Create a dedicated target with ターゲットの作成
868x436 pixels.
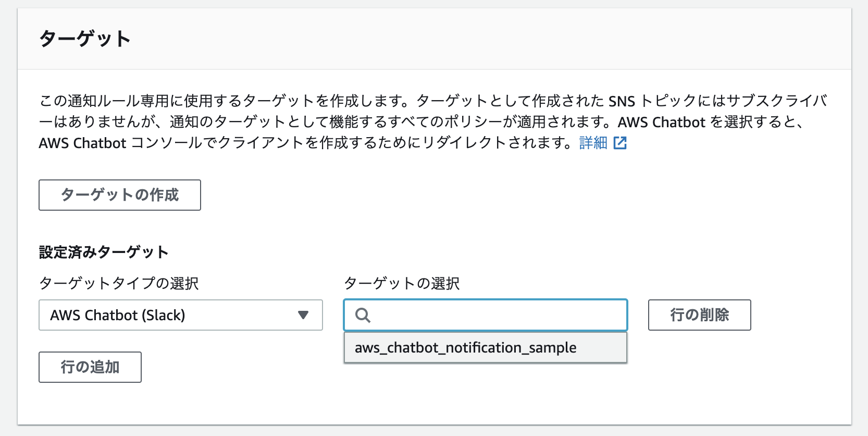pyautogui.click(x=119, y=195)
